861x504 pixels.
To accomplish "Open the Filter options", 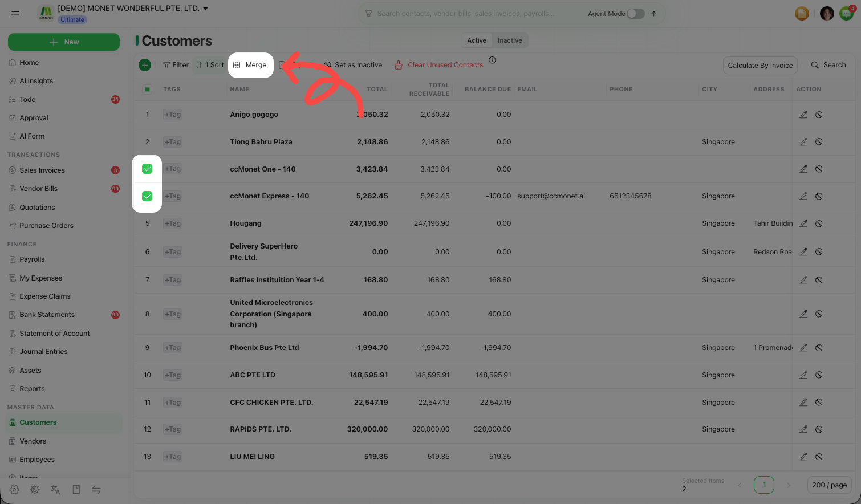I will click(x=176, y=65).
